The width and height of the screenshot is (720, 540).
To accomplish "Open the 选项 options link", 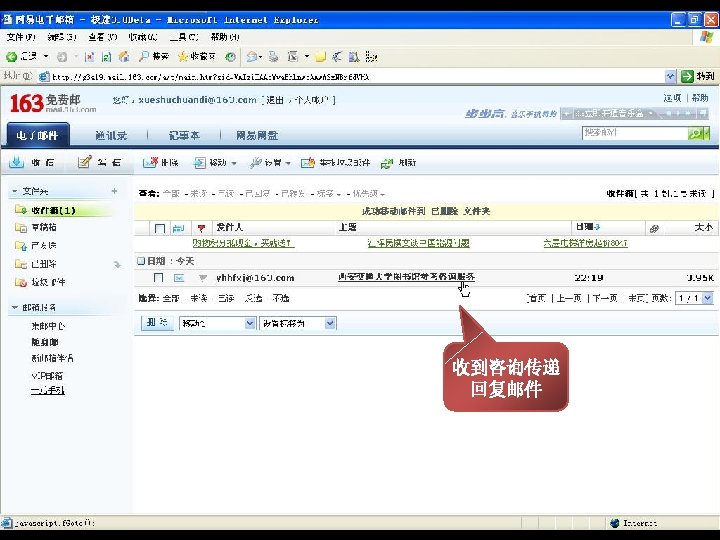I will [672, 98].
